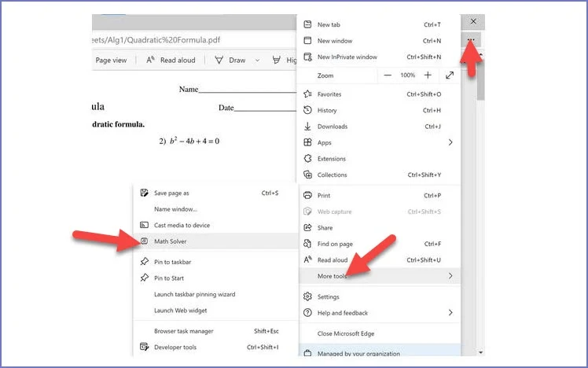
Task: Expand the Help and feedback submenu arrow
Action: [450, 312]
